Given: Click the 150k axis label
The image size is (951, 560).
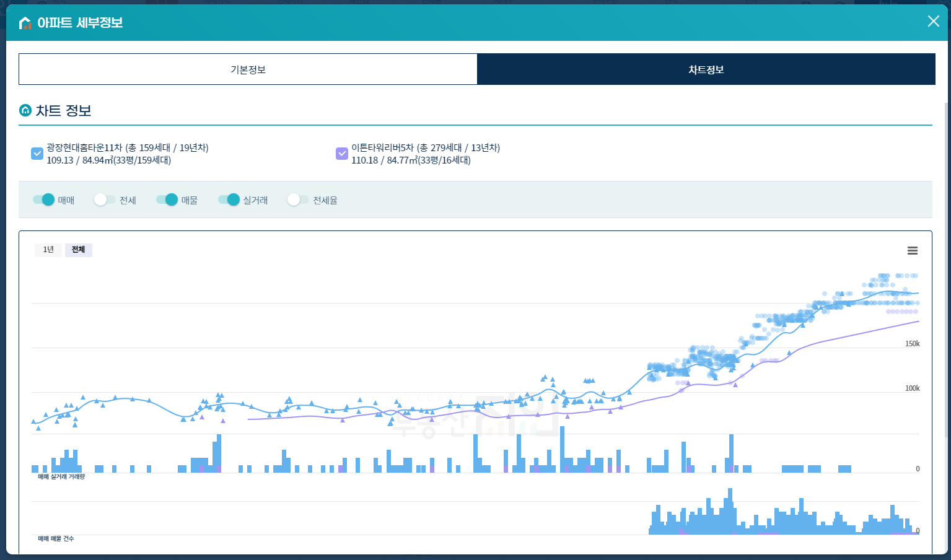Looking at the screenshot, I should click(912, 344).
